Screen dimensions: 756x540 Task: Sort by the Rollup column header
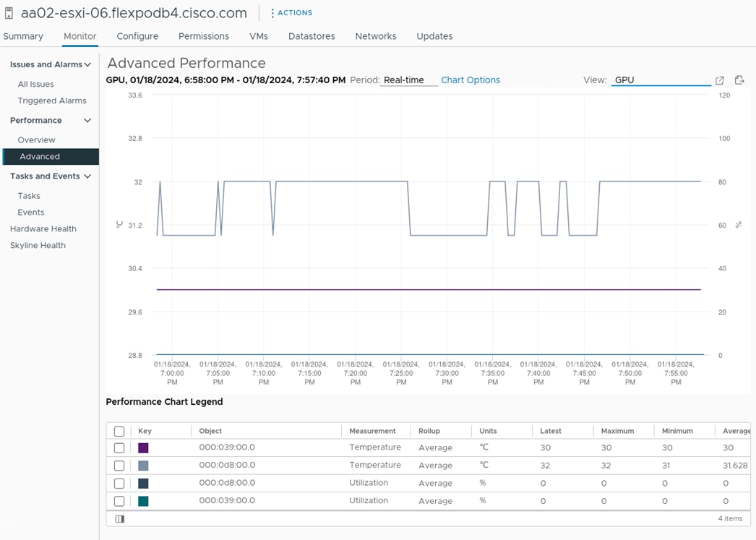click(429, 431)
